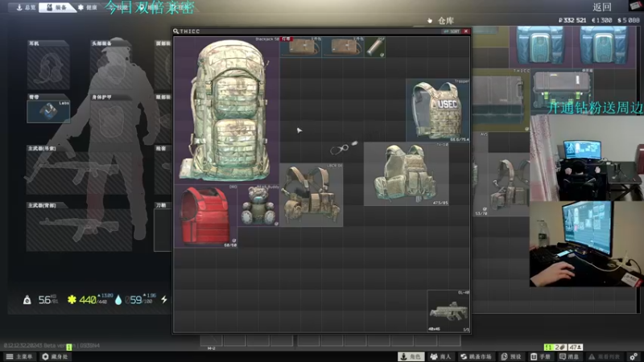The width and height of the screenshot is (644, 362).
Task: Click the energy lightning bolt icon
Action: click(164, 299)
